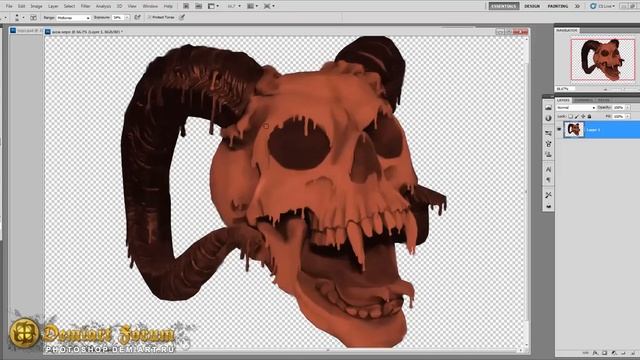The image size is (640, 360).
Task: Launch Mini Bridge from the application bar
Action: pos(198,6)
